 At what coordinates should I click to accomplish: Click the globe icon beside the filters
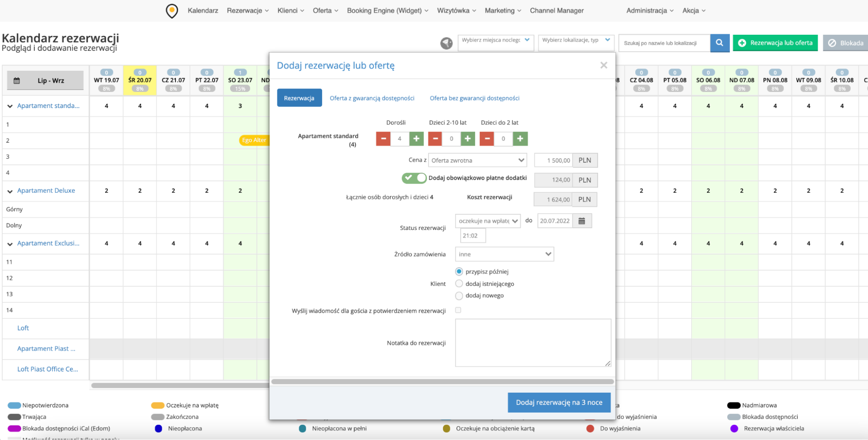point(446,43)
